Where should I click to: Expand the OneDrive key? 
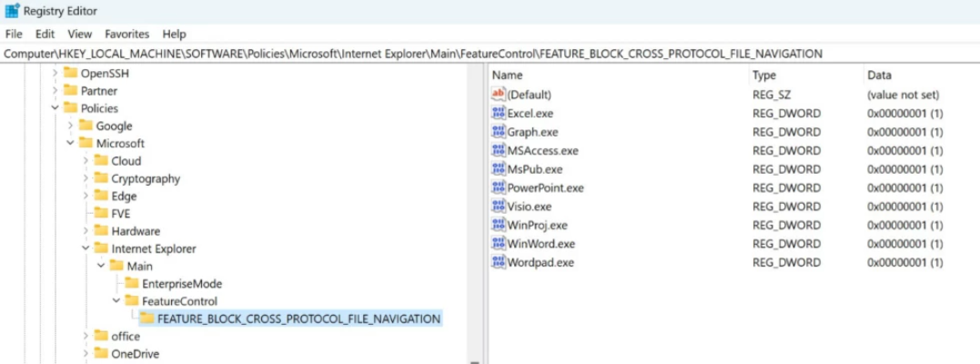coord(86,353)
